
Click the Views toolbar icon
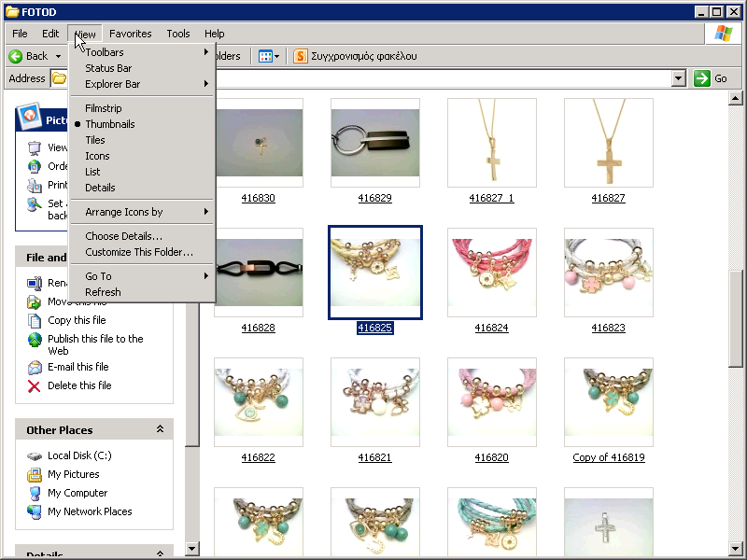[x=267, y=56]
